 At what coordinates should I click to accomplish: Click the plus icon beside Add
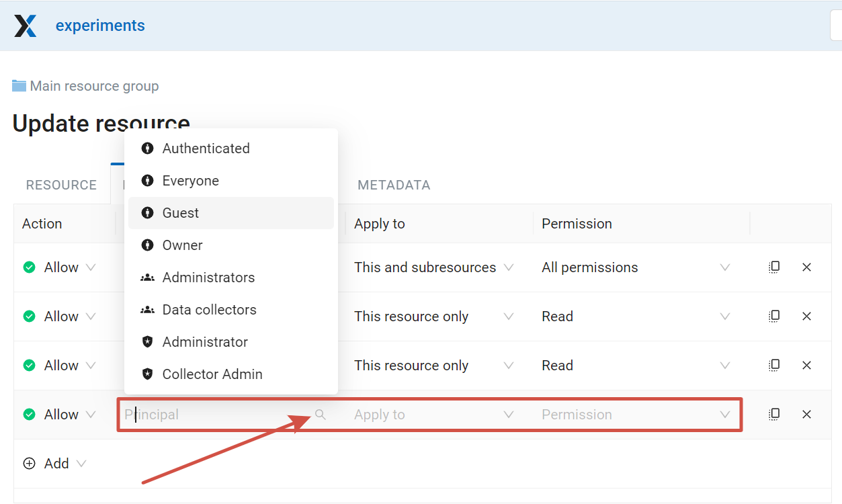(x=30, y=464)
